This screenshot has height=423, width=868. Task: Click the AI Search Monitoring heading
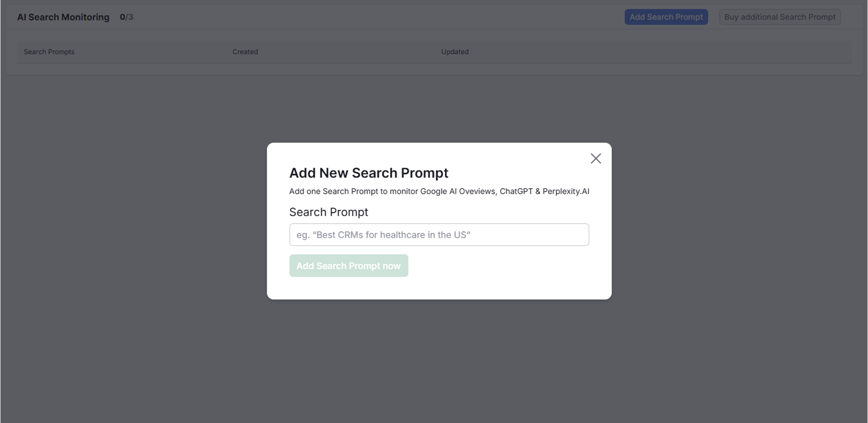63,17
